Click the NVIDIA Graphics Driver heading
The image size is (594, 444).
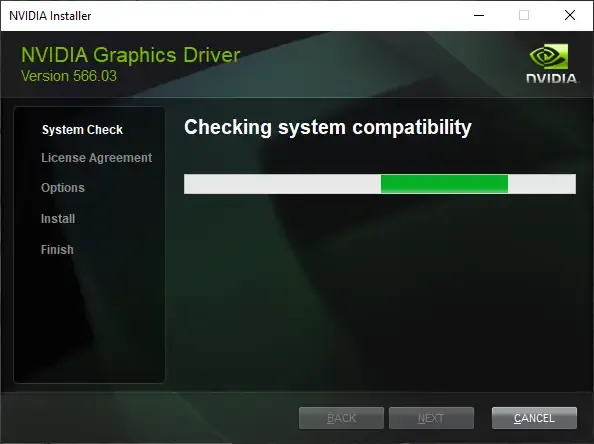coord(131,55)
